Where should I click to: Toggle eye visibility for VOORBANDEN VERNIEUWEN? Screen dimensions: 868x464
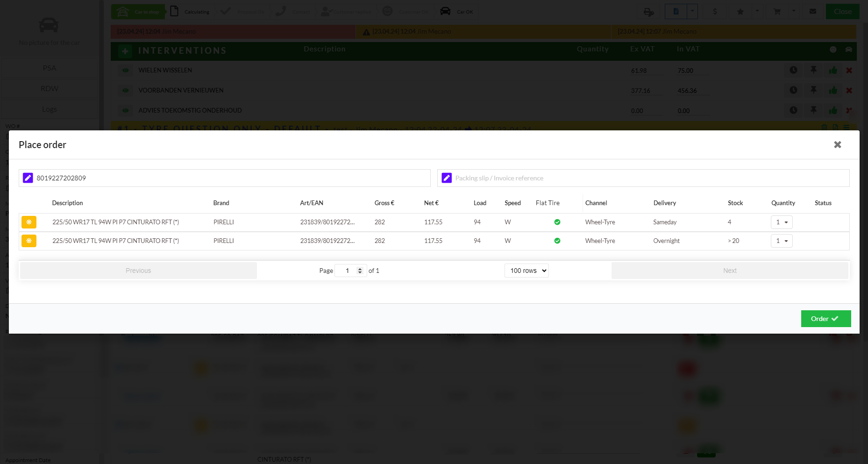[125, 91]
